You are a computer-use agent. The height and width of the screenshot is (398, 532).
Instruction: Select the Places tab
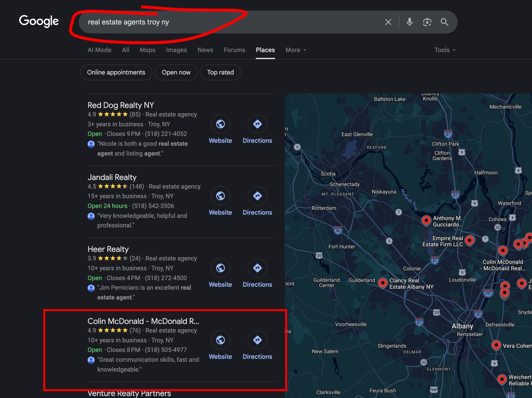click(x=265, y=50)
